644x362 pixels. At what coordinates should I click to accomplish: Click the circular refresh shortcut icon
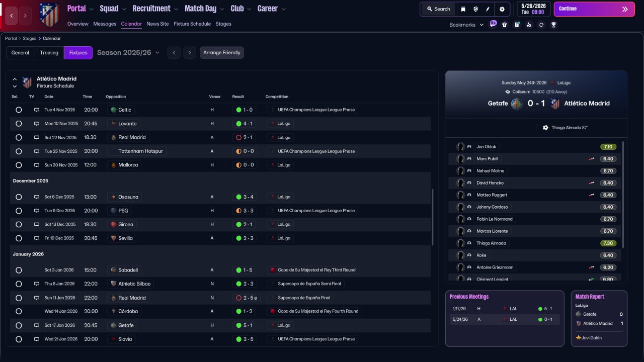click(541, 25)
